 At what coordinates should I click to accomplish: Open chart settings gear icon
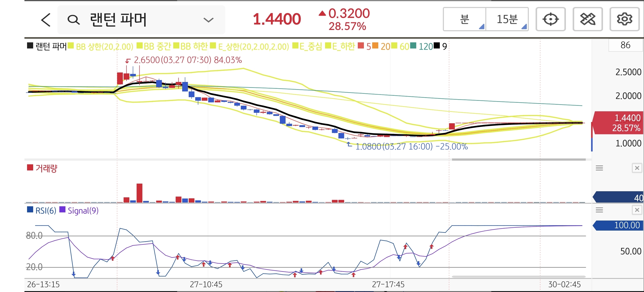(x=624, y=19)
